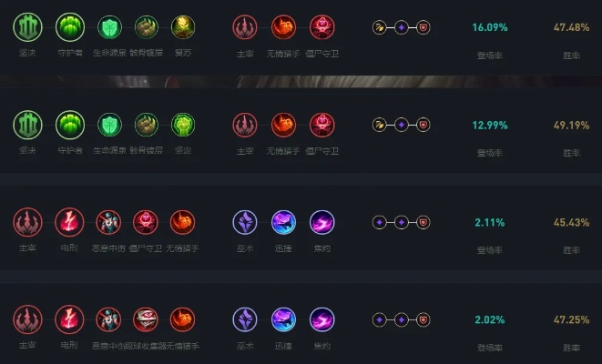Click 迅捷 rune in the 2.11% build

pyautogui.click(x=283, y=222)
